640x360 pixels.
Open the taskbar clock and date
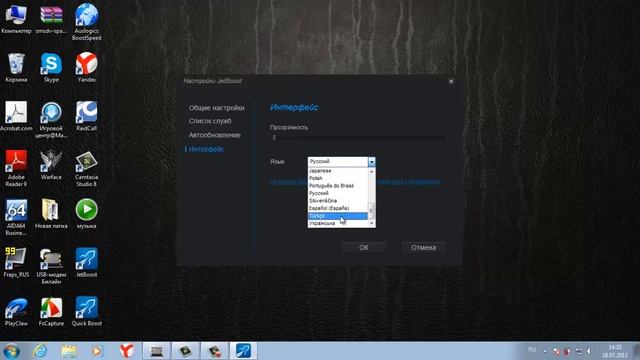pos(615,351)
